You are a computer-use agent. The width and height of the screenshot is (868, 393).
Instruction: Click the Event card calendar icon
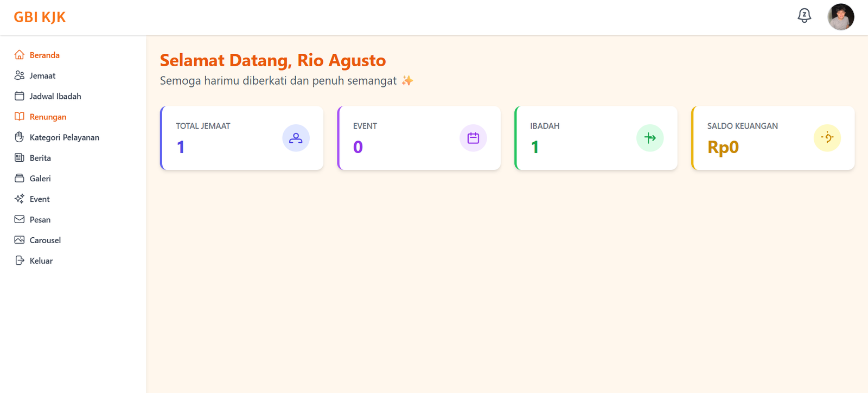pos(473,138)
